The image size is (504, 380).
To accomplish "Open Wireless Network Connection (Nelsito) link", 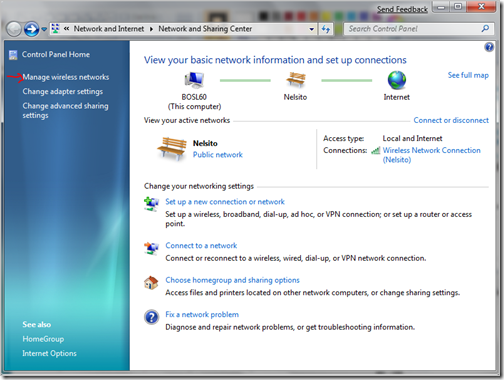I will [x=431, y=155].
